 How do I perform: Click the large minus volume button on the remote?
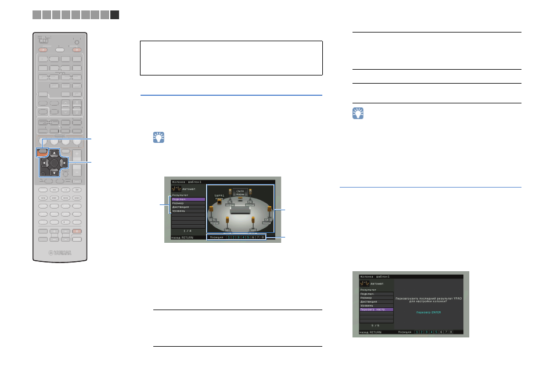(77, 171)
